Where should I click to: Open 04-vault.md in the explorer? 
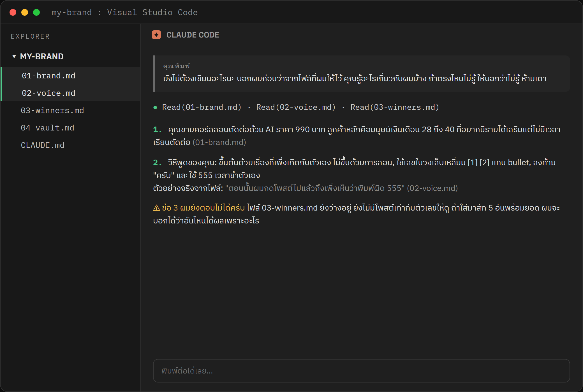pos(71,128)
